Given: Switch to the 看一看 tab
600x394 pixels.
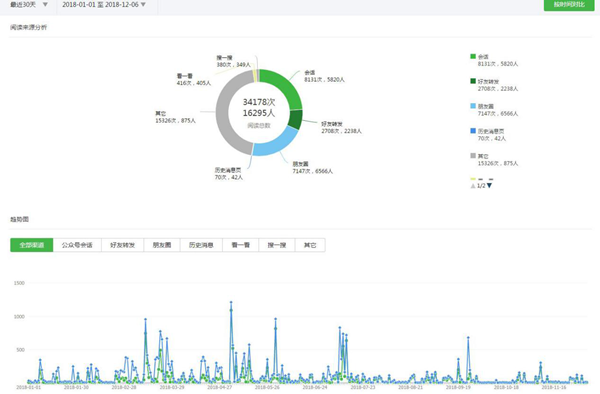Looking at the screenshot, I should [241, 245].
